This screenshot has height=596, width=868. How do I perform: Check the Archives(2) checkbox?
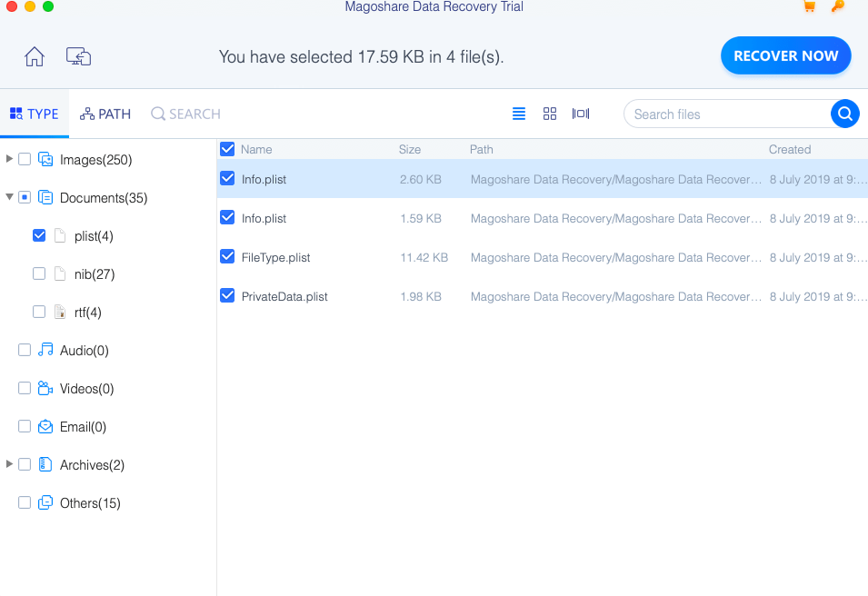tap(25, 464)
